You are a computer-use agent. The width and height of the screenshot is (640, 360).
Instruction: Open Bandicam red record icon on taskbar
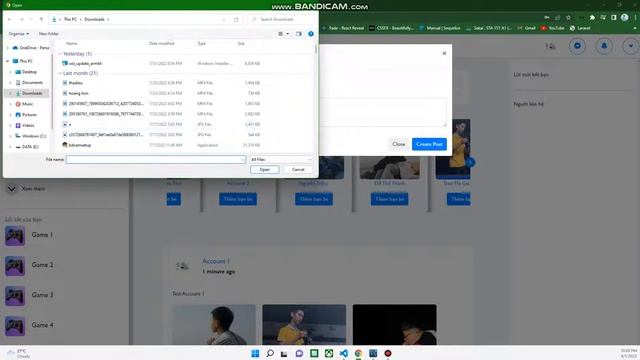(388, 353)
